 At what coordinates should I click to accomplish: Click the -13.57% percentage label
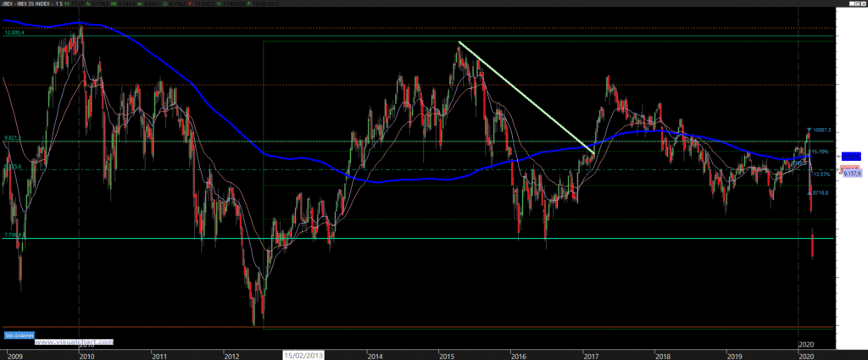(821, 174)
